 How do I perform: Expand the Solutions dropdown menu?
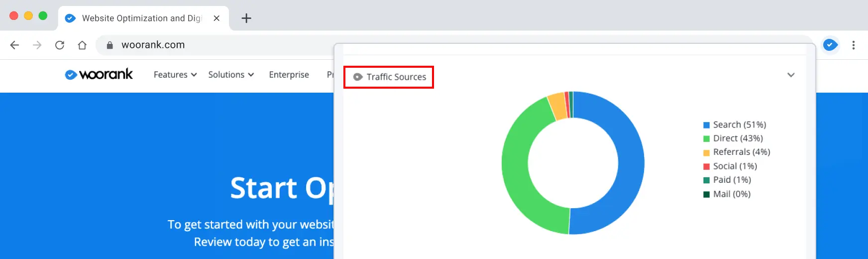point(231,75)
